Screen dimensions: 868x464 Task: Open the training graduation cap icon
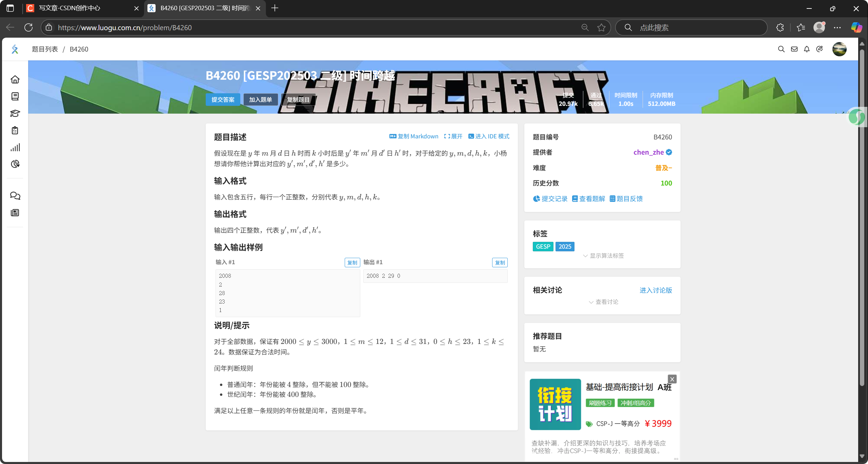click(x=15, y=113)
